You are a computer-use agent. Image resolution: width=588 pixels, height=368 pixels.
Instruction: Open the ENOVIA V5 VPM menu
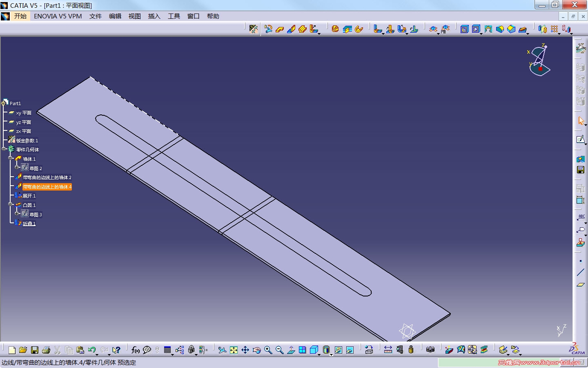pos(58,16)
